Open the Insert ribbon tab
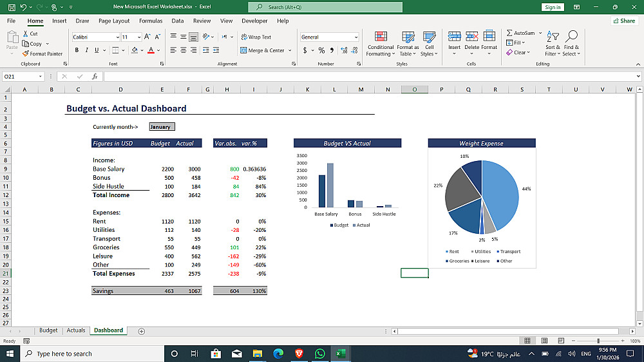The height and width of the screenshot is (362, 644). (x=59, y=21)
